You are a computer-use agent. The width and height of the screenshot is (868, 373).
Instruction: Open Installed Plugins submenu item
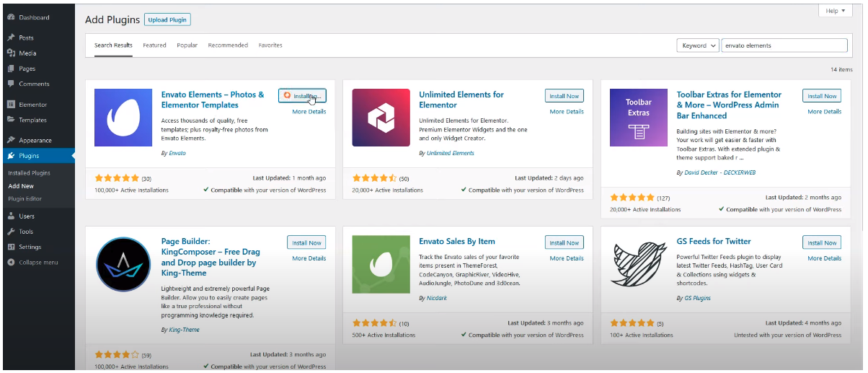pos(29,173)
